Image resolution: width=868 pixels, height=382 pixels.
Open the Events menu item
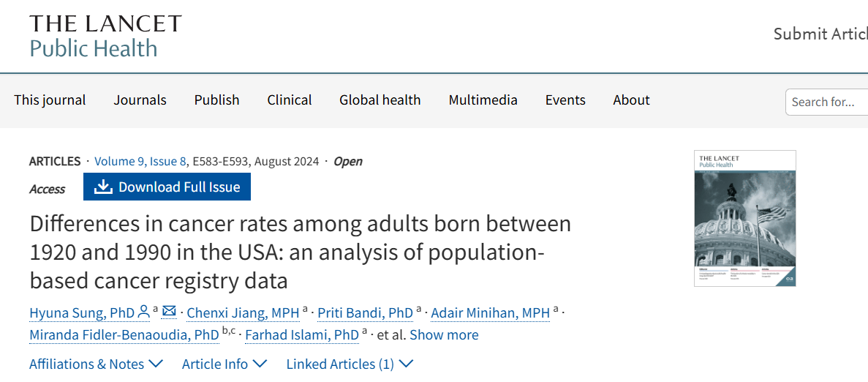click(565, 100)
